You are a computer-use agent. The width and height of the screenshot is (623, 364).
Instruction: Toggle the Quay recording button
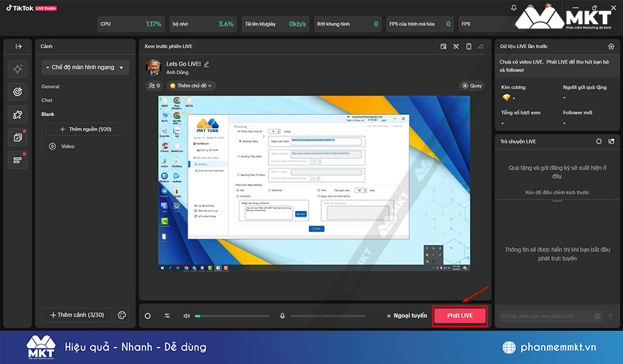(473, 86)
